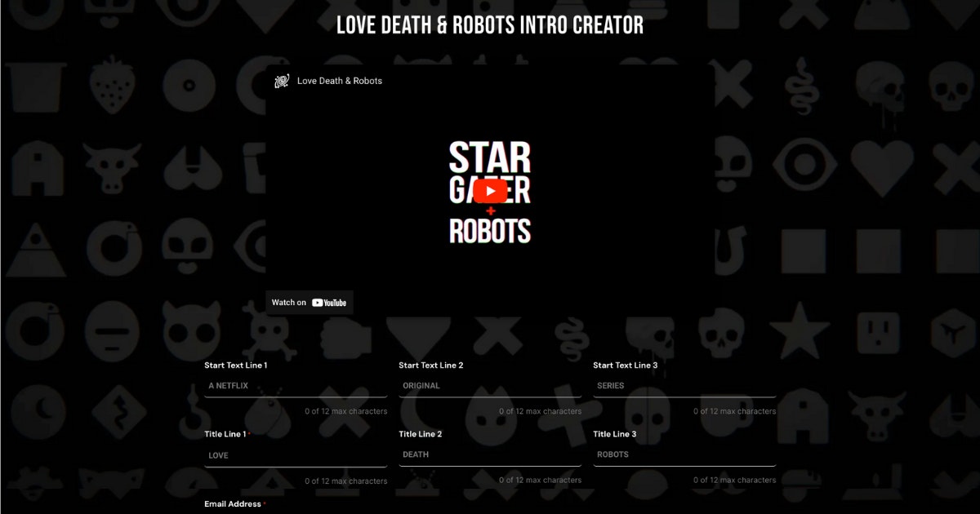Focus the Start Text Line 2 input field
This screenshot has height=514, width=980.
click(x=490, y=386)
